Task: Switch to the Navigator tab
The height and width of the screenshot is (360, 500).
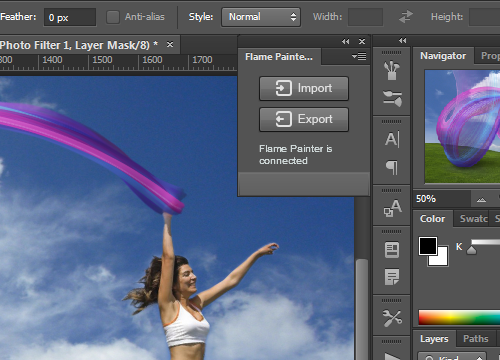Action: 443,56
